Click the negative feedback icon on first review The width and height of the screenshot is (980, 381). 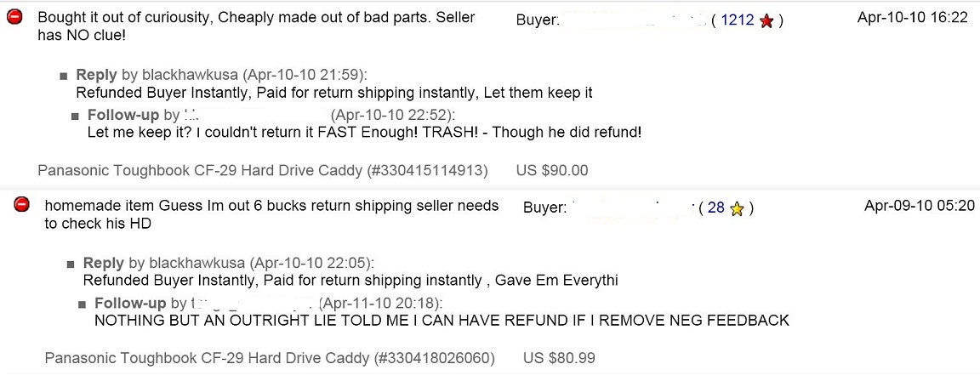pos(14,18)
